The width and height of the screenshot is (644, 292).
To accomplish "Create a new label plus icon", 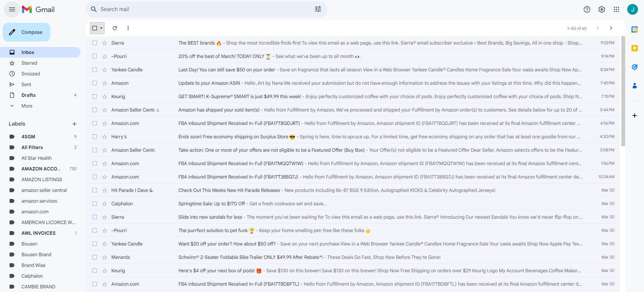I will tap(74, 124).
